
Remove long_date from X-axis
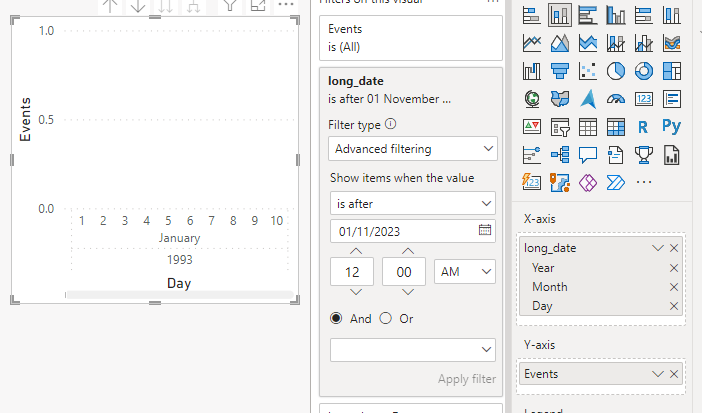(x=674, y=248)
